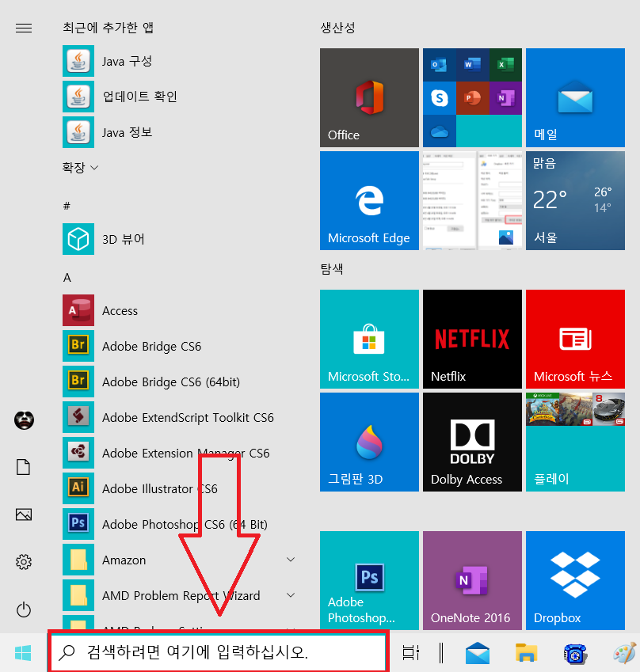The height and width of the screenshot is (672, 640).
Task: Open the Microsoft Edge tile
Action: [x=369, y=200]
